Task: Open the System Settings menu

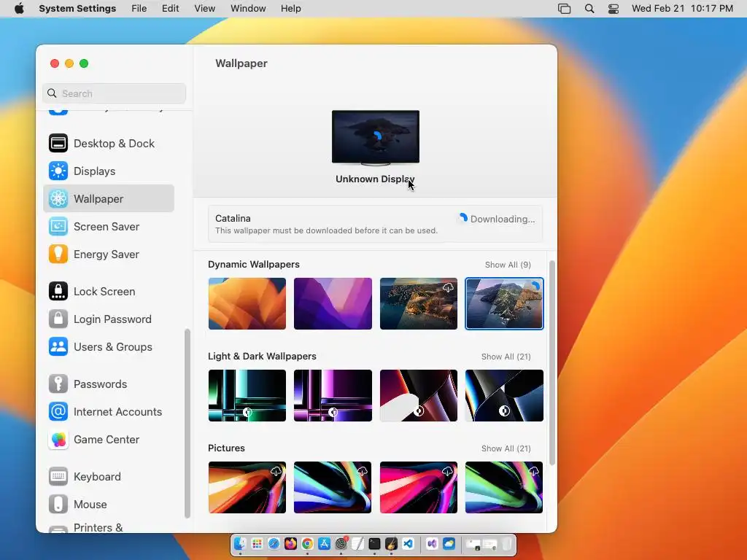Action: (77, 9)
